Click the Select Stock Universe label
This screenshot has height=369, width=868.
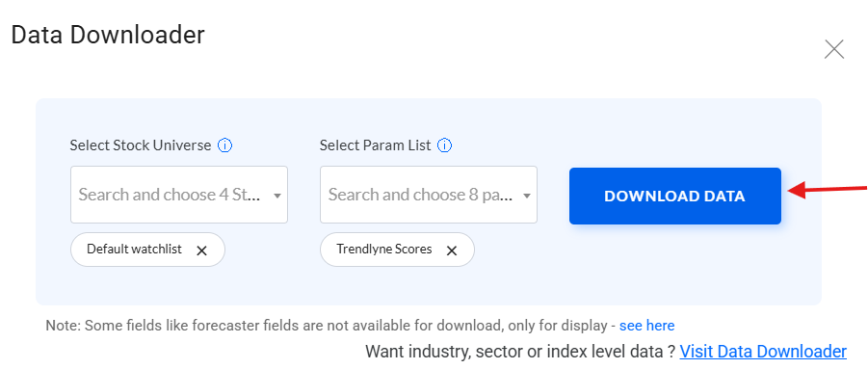[141, 145]
